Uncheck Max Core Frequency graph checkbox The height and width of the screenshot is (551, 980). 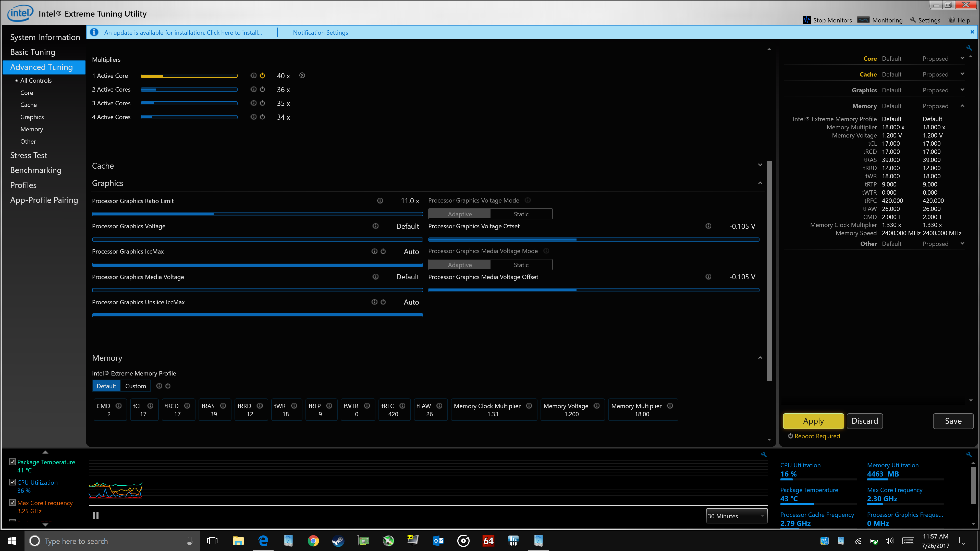13,502
